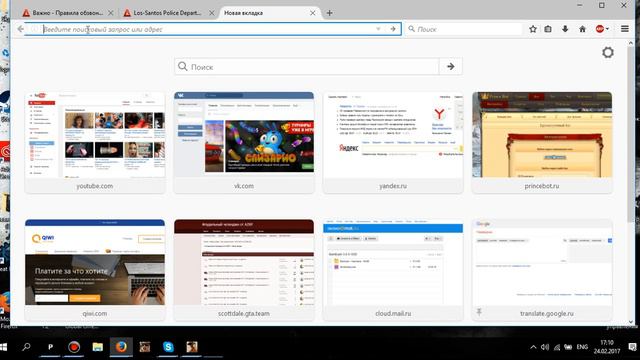Open the princebot.ru tile
This screenshot has width=640, height=360.
(542, 142)
